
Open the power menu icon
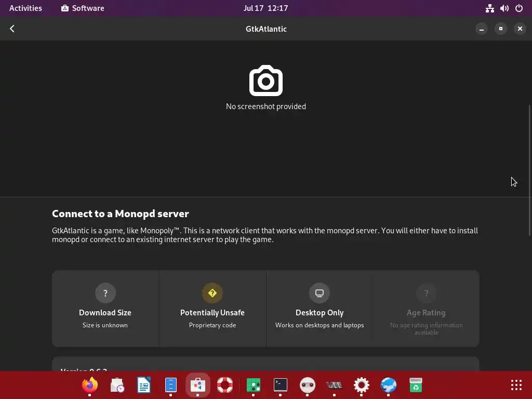(x=519, y=8)
